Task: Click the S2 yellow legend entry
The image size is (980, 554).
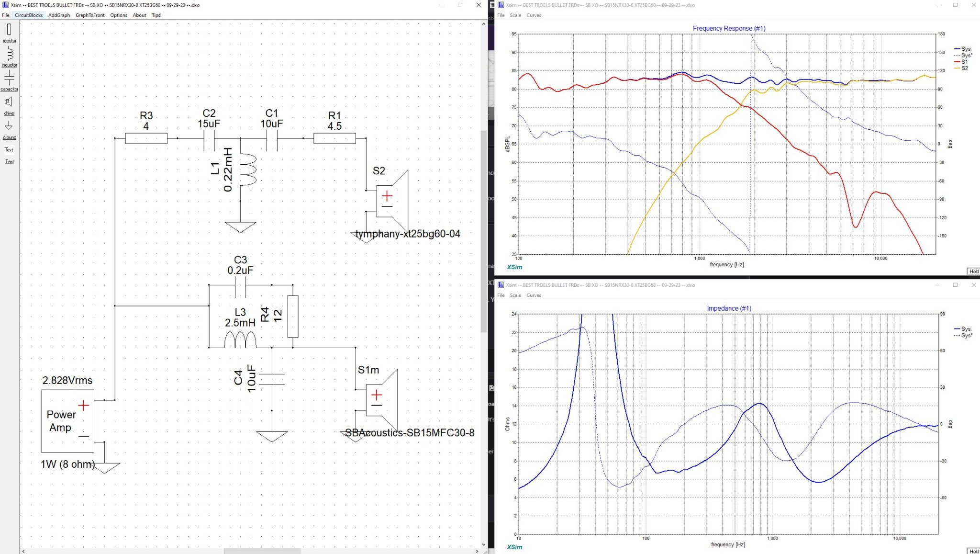Action: click(961, 68)
